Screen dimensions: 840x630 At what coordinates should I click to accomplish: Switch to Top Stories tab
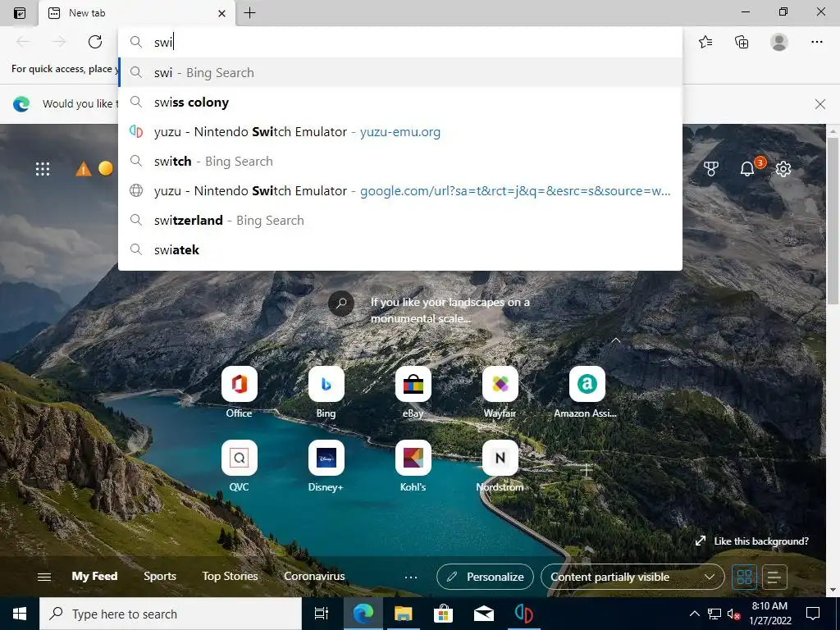pyautogui.click(x=230, y=577)
